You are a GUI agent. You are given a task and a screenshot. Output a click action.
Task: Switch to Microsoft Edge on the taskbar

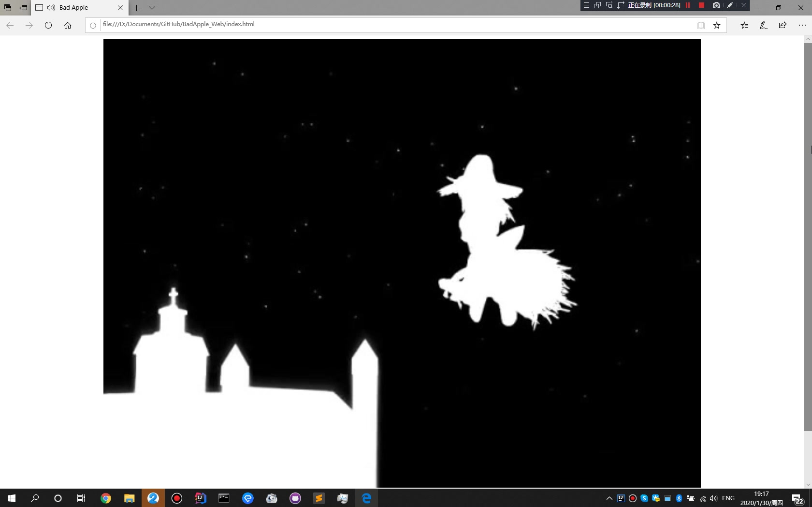coord(366,498)
